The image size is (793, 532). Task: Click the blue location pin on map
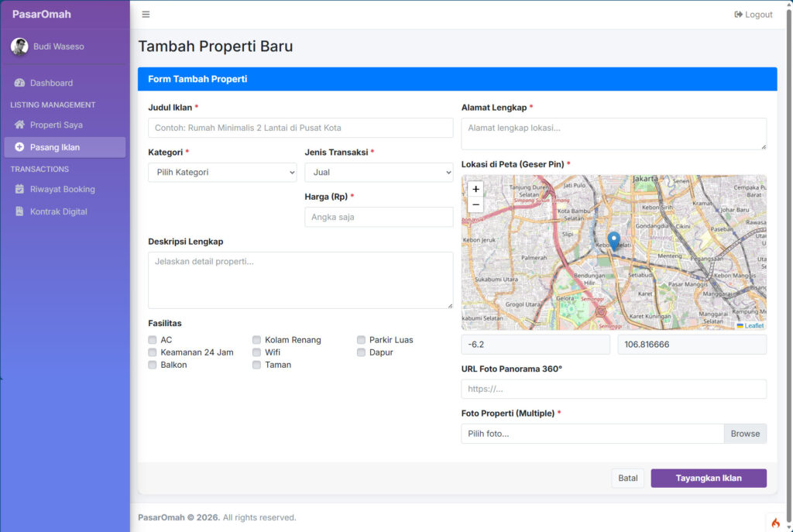613,241
